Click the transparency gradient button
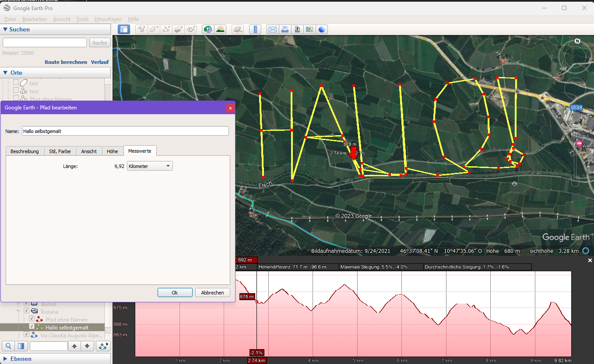Screen dimensions: 594x364 pyautogui.click(x=21, y=346)
